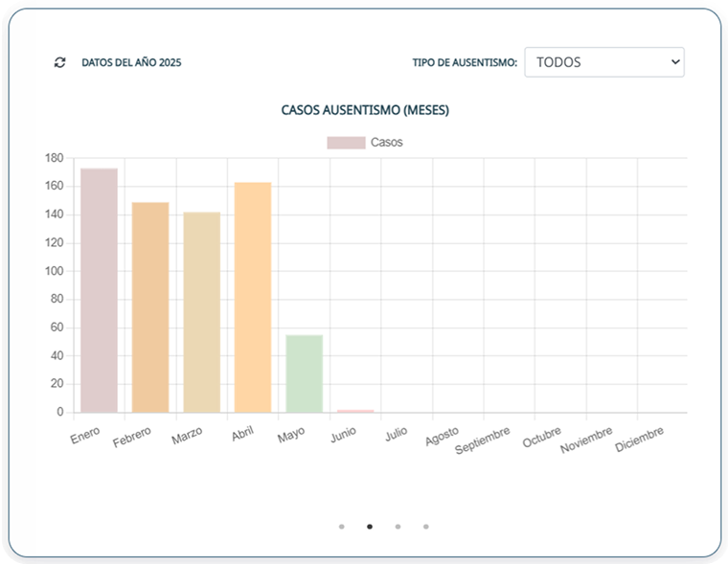Go to the first carousel slide dot
The height and width of the screenshot is (564, 728).
[x=342, y=526]
